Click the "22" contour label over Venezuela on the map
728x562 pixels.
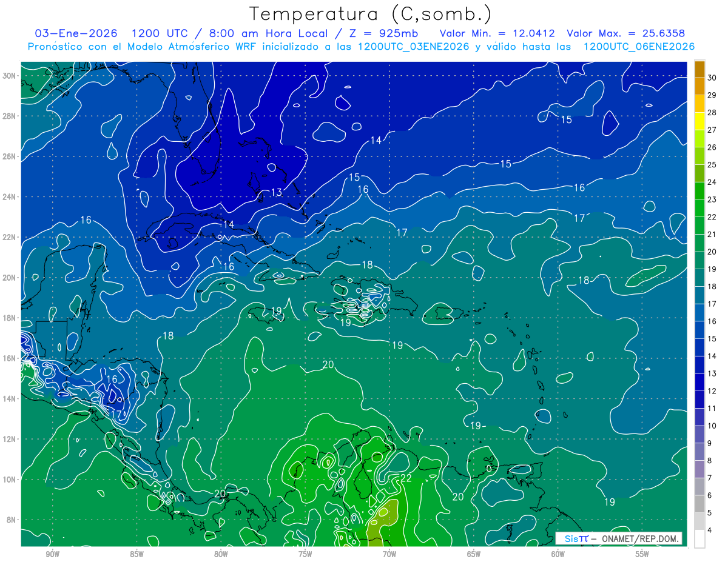coord(406,479)
